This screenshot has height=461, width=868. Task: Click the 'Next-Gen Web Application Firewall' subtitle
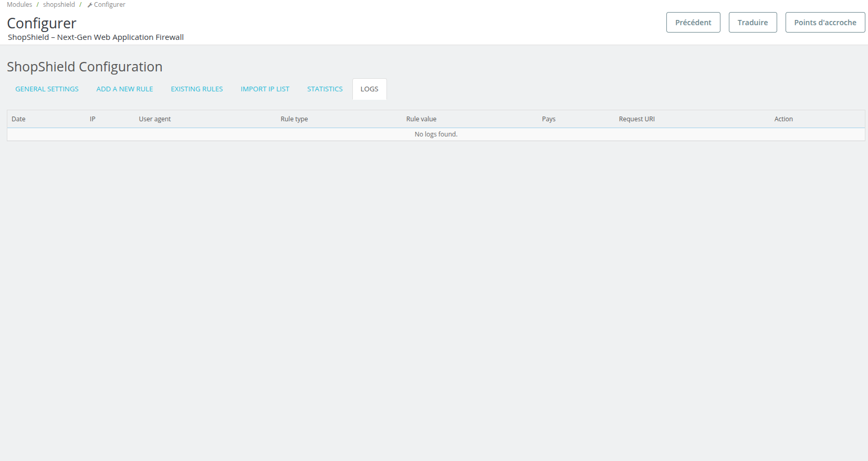[x=120, y=37]
